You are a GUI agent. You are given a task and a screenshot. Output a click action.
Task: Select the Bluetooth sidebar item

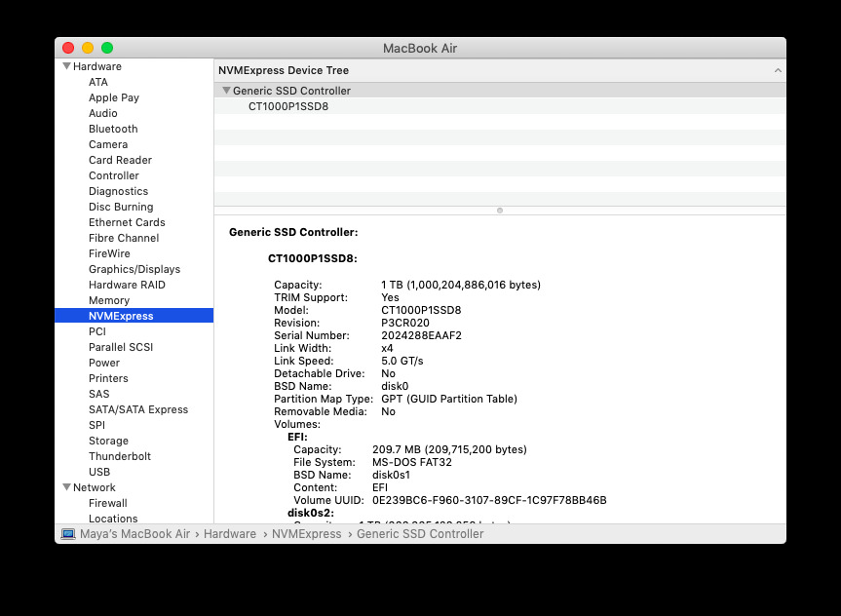click(x=113, y=129)
